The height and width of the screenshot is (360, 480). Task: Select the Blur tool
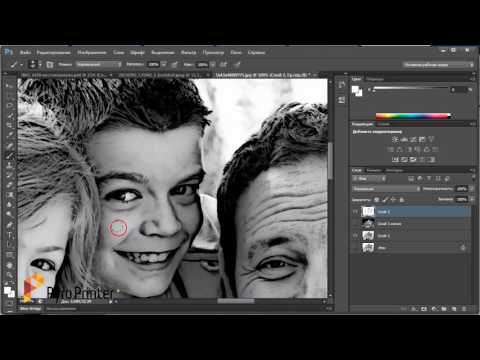point(9,205)
